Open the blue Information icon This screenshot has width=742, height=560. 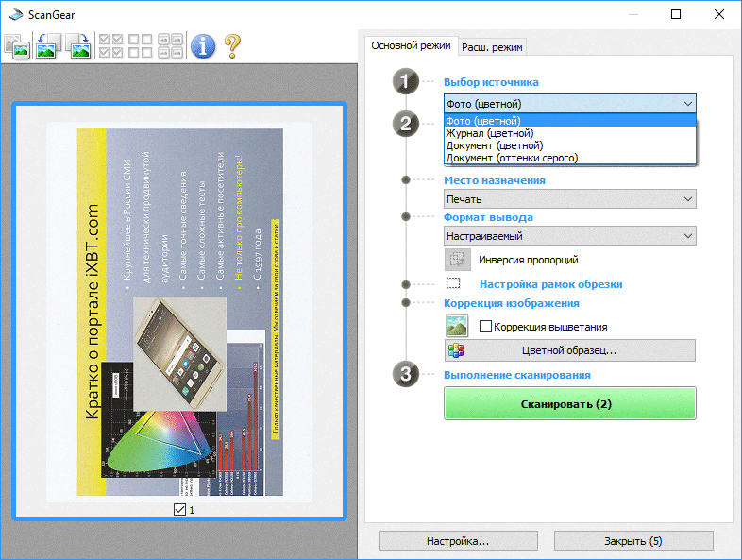[x=203, y=46]
